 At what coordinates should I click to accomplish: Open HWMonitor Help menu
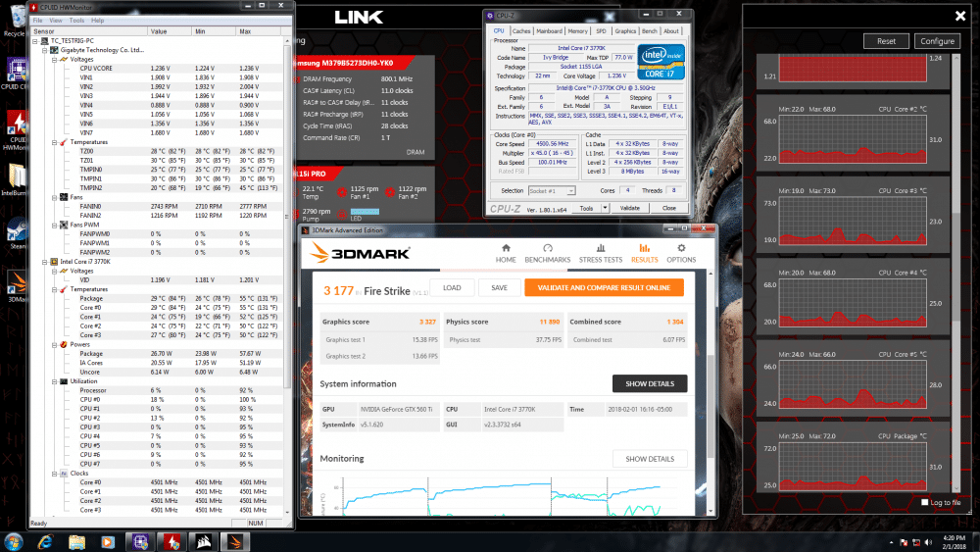tap(97, 21)
